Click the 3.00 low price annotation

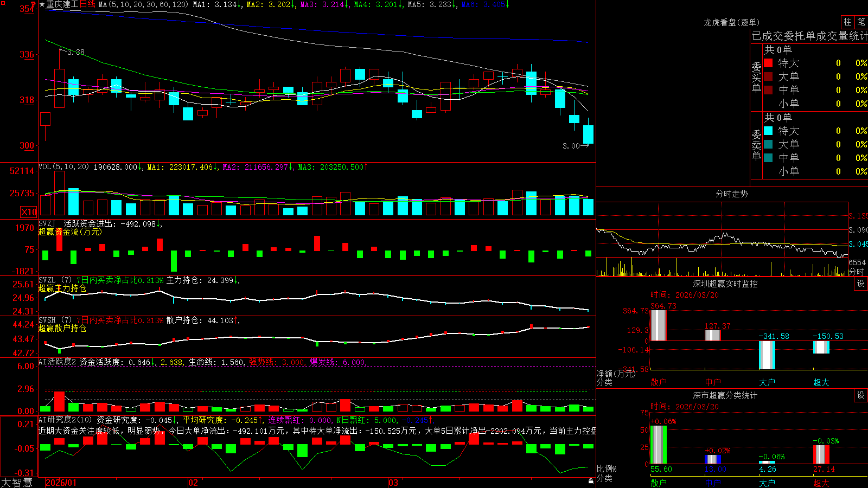[571, 146]
